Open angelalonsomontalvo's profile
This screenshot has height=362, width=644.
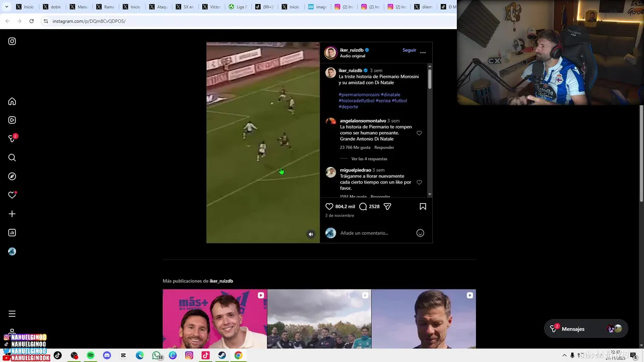(x=363, y=121)
